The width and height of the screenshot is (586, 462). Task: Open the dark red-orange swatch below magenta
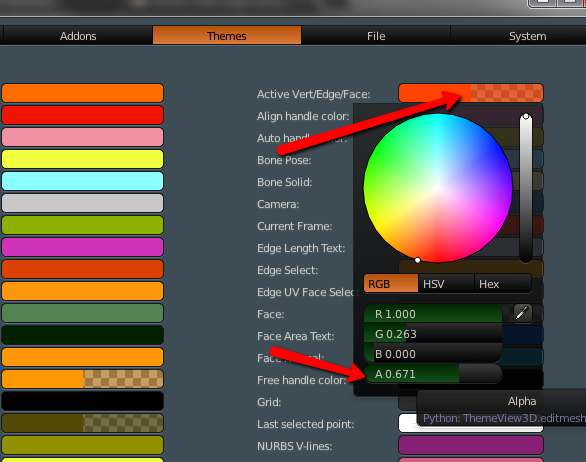pos(83,269)
